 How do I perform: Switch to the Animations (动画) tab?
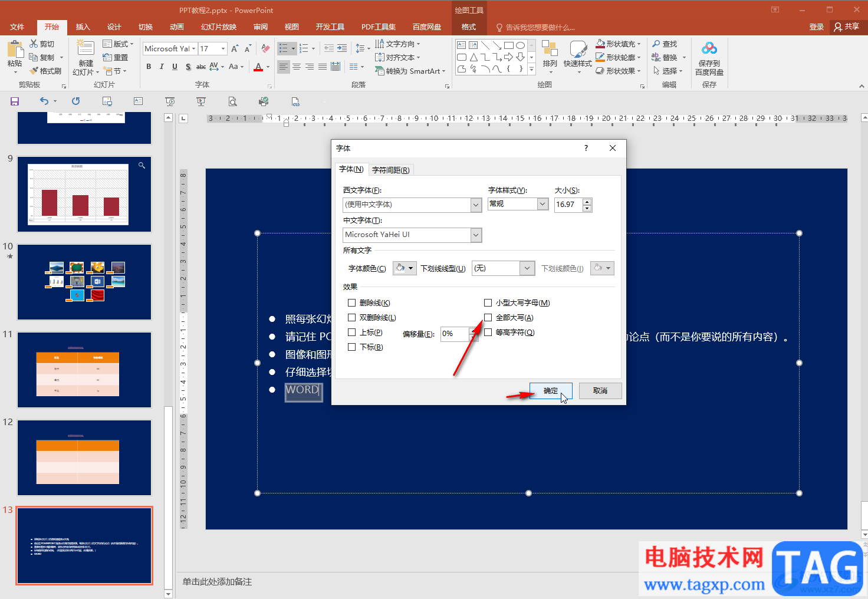click(176, 27)
